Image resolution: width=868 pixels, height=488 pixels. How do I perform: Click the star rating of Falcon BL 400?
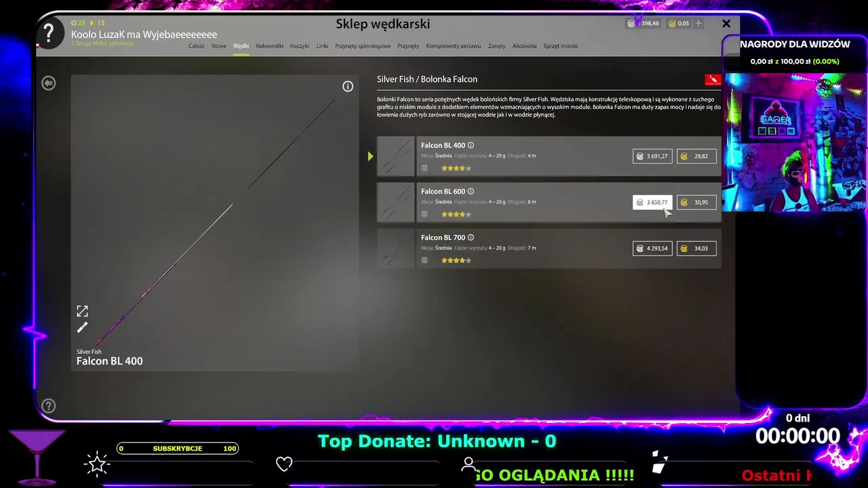[x=456, y=168]
